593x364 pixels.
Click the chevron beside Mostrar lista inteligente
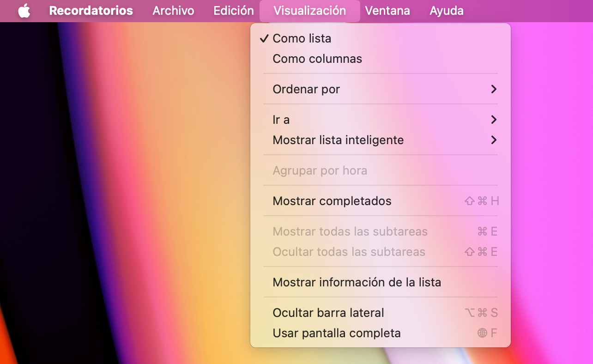click(x=494, y=140)
